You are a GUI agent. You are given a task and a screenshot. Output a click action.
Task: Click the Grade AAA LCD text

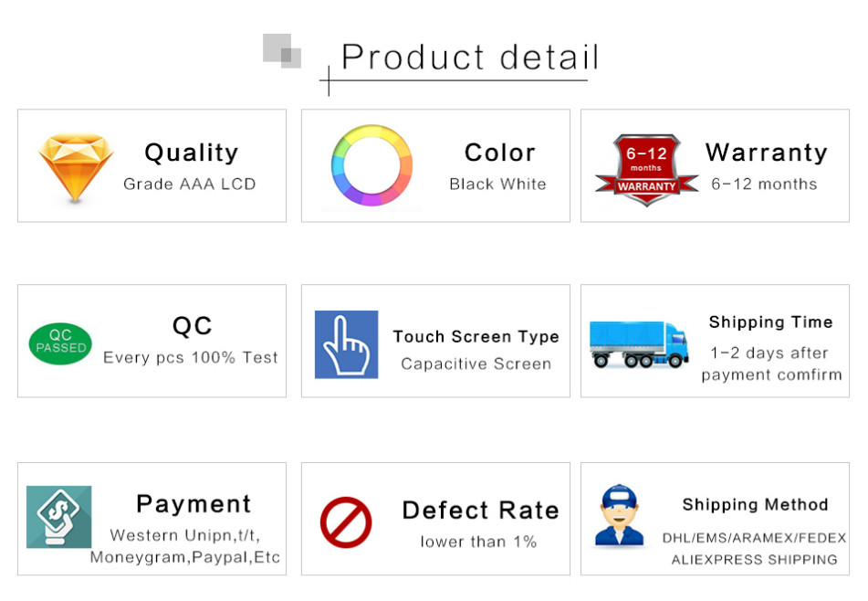click(189, 184)
